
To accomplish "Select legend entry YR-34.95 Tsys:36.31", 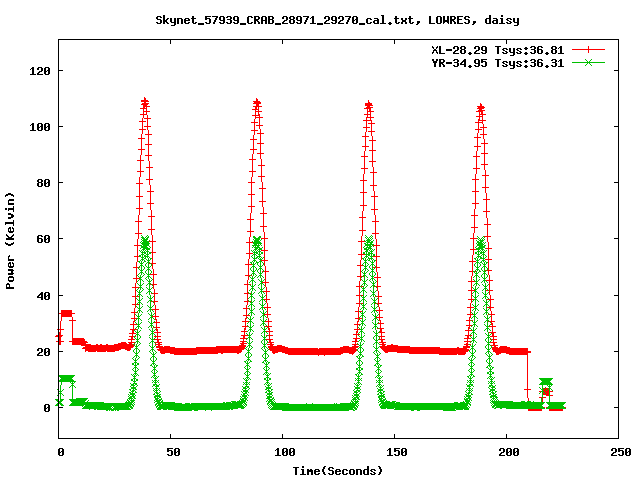I will pos(498,63).
